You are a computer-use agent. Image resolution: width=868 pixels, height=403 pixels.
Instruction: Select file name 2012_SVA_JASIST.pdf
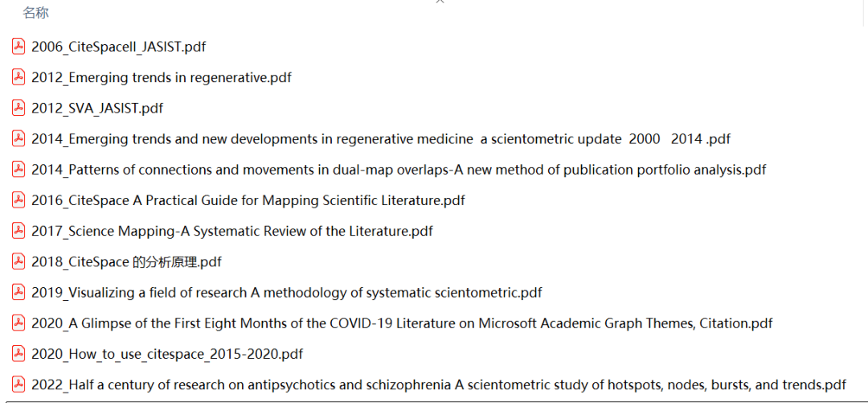pos(97,109)
